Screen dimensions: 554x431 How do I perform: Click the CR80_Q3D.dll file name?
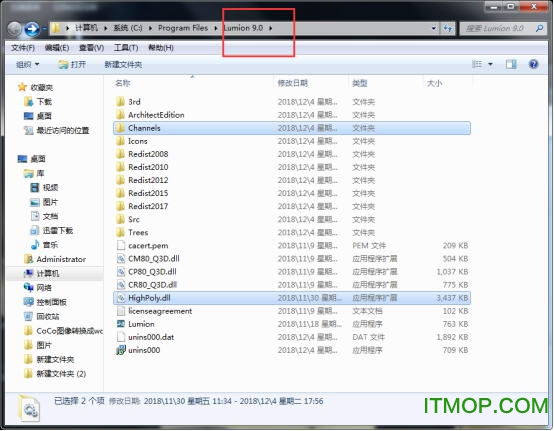[153, 285]
